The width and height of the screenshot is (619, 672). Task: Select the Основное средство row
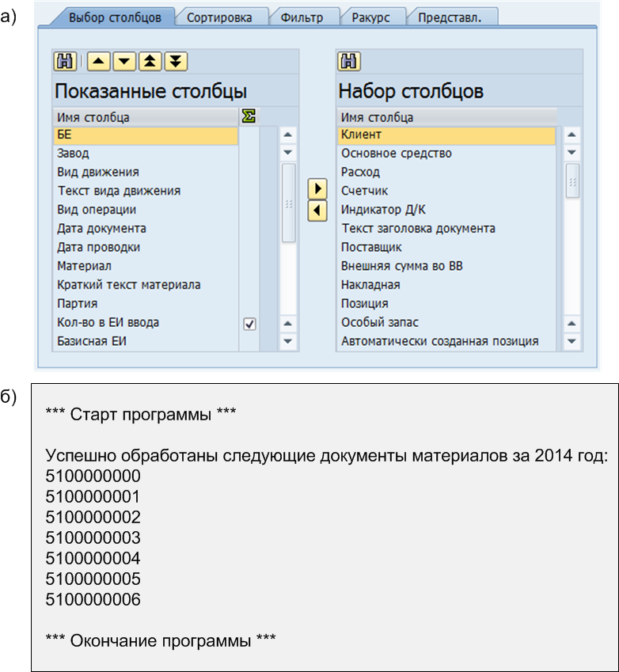click(446, 154)
